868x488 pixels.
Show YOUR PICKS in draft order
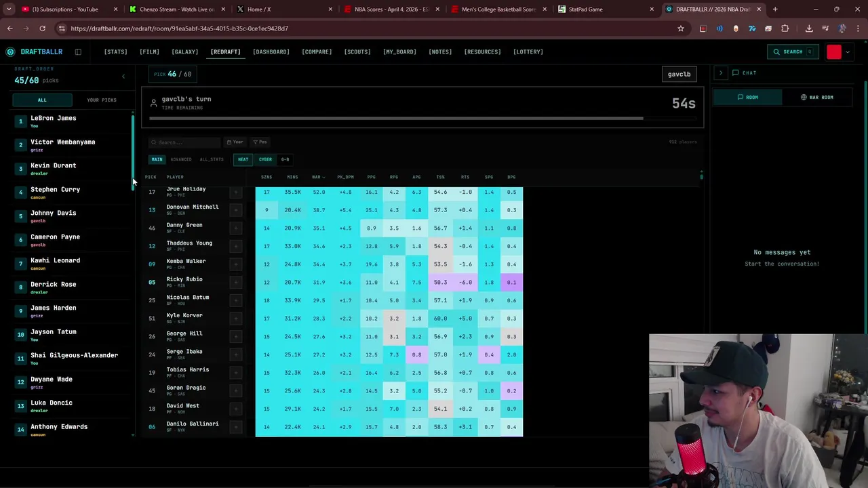coord(102,100)
